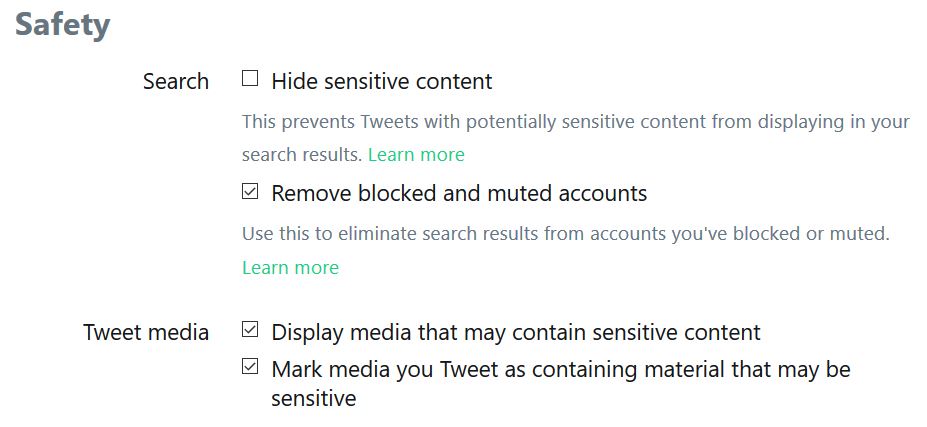Uncheck Remove blocked and muted accounts box
This screenshot has height=427, width=927.
coord(250,191)
